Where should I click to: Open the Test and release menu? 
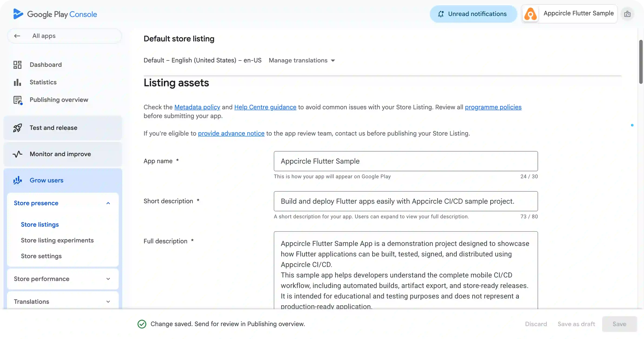[63, 128]
